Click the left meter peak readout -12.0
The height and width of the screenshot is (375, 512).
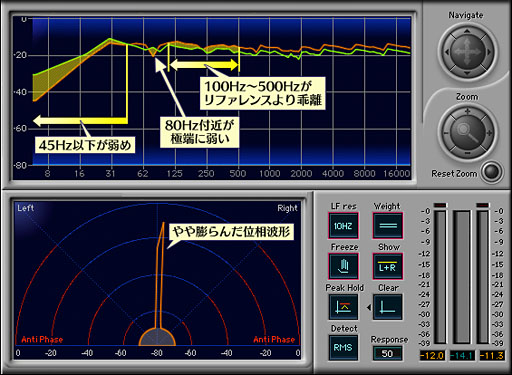pos(432,355)
